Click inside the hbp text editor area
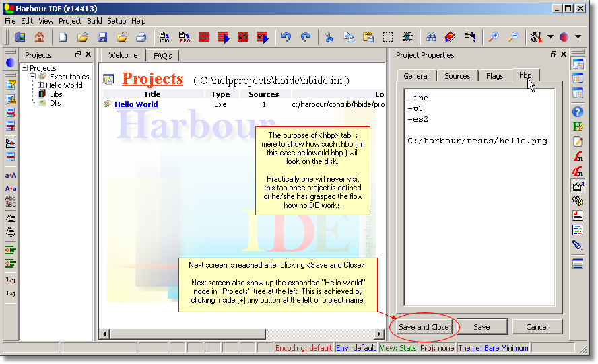The width and height of the screenshot is (598, 364). [x=478, y=202]
